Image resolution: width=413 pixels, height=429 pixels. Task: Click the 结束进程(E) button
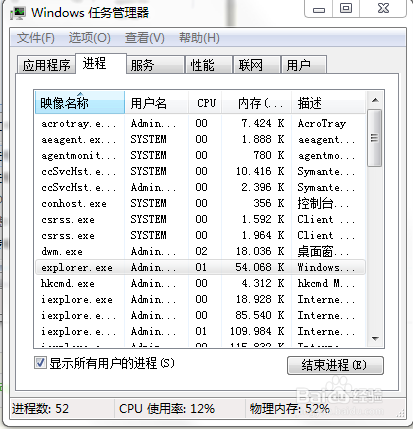click(x=335, y=365)
